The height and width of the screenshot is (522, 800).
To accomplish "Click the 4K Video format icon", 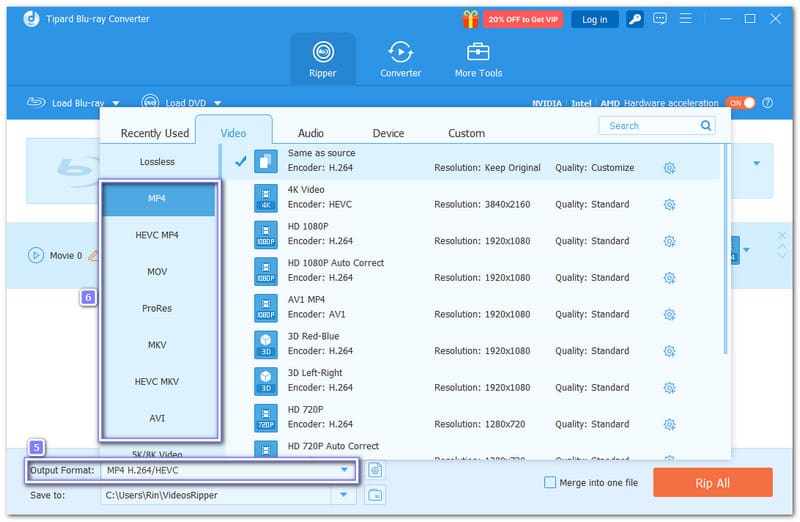I will 266,198.
